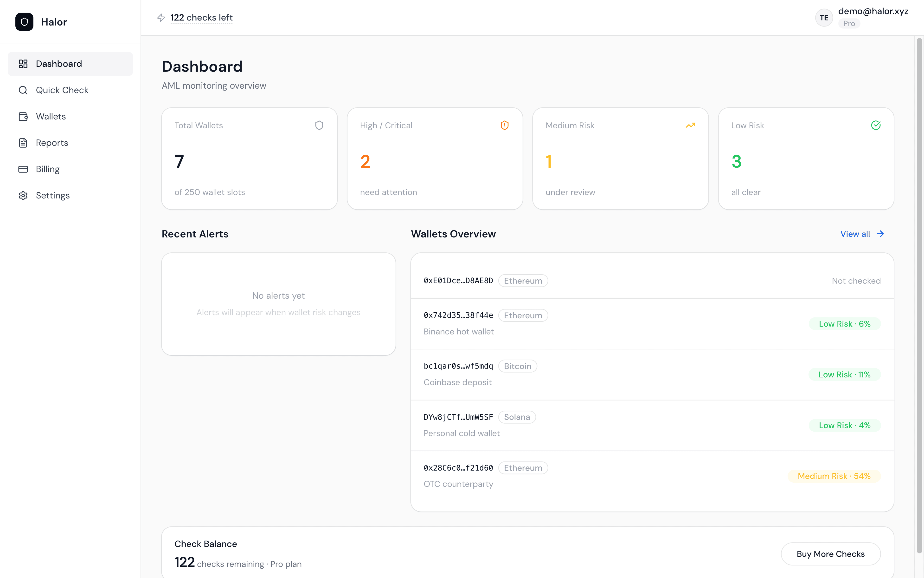Click the Halor brand name
This screenshot has height=578, width=924.
tap(54, 22)
